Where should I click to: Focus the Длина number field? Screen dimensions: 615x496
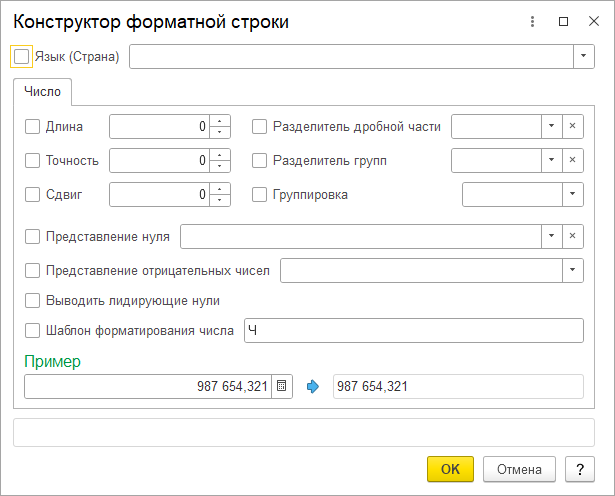[160, 127]
